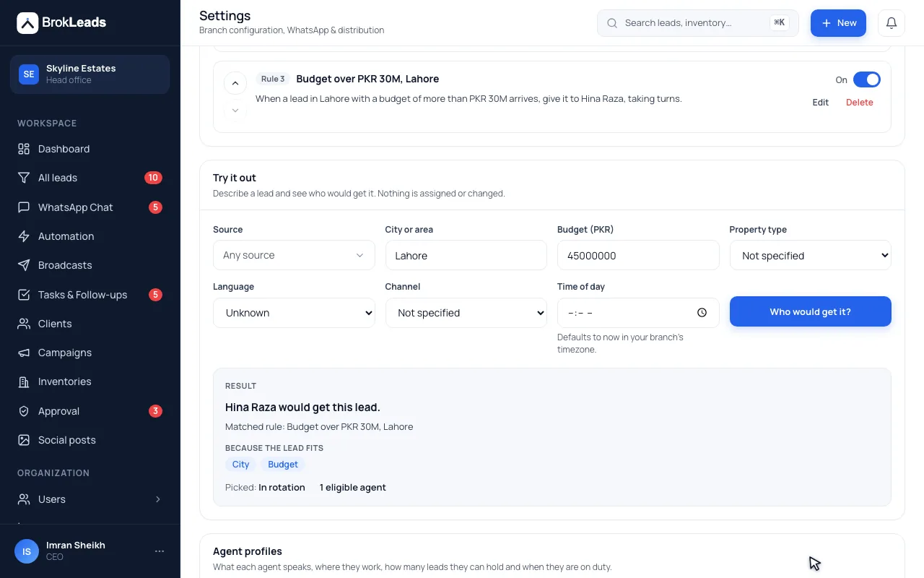Open Social posts in sidebar

[x=90, y=440]
